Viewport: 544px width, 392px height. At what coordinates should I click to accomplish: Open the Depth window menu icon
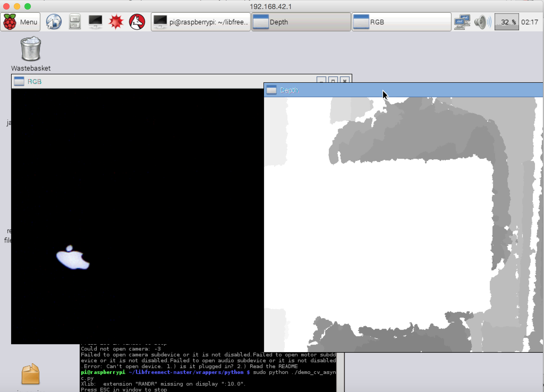(x=271, y=90)
